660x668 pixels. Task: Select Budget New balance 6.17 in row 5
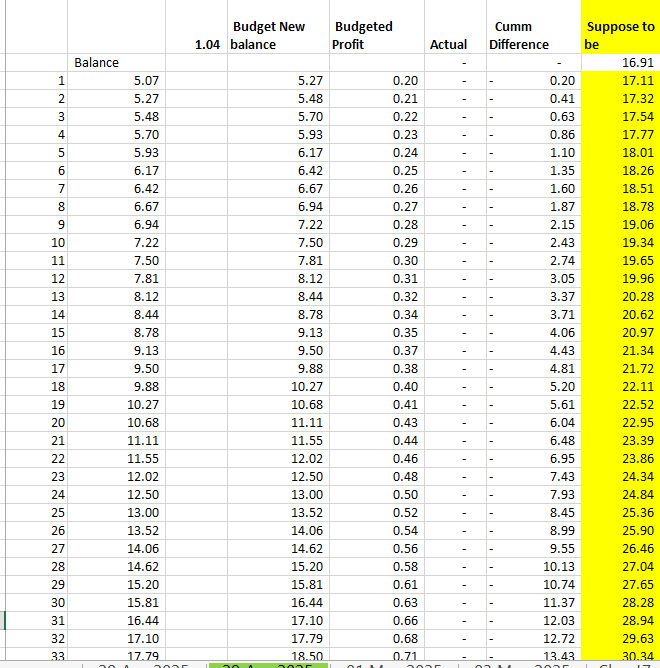click(x=278, y=153)
